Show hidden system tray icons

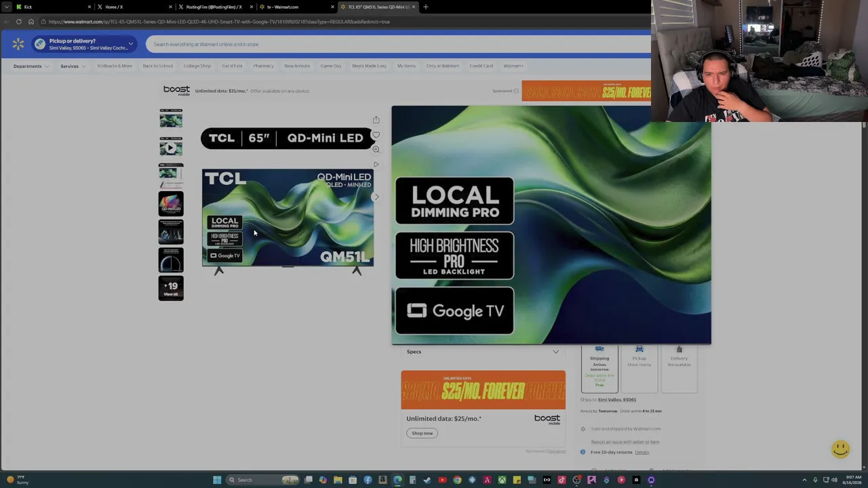pos(804,480)
